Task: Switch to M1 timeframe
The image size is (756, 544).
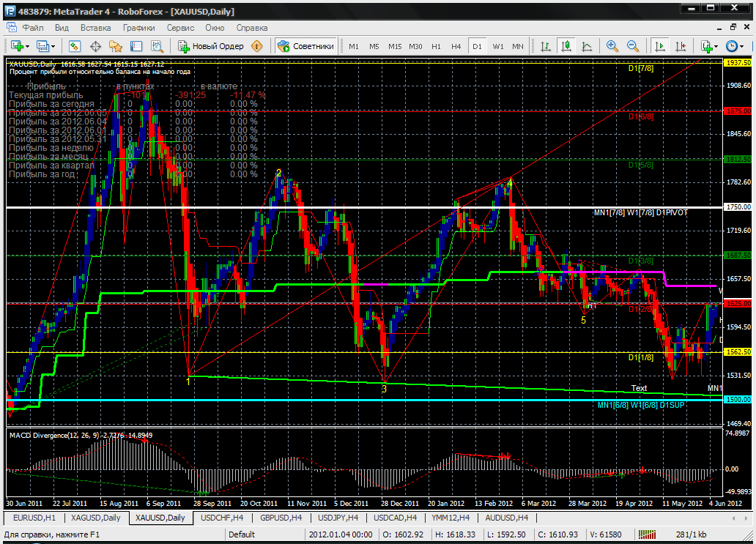Action: (354, 46)
